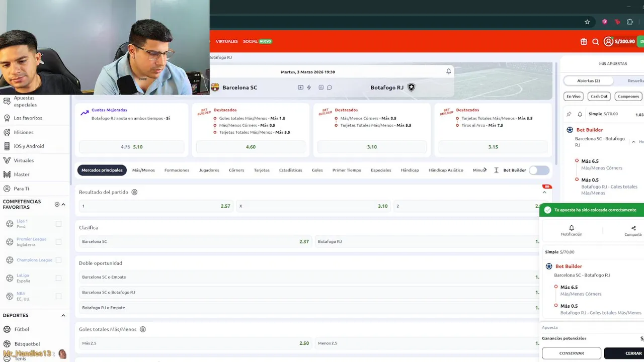This screenshot has width=644, height=362.
Task: Click the search magnifier icon in header
Action: 596,42
